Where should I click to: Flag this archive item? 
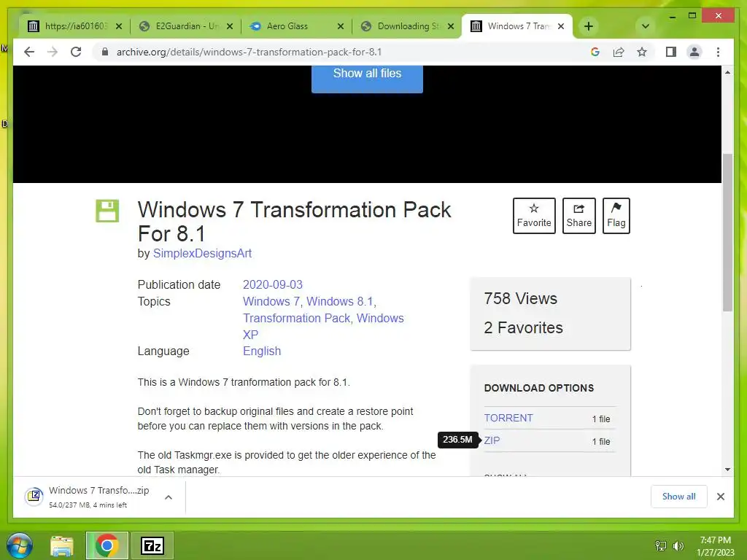[616, 216]
